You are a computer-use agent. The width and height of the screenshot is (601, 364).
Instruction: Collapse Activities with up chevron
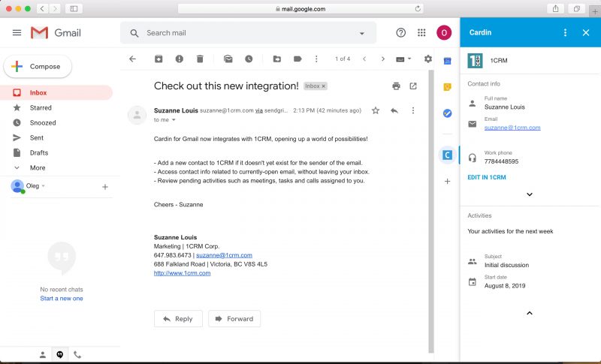click(x=530, y=313)
